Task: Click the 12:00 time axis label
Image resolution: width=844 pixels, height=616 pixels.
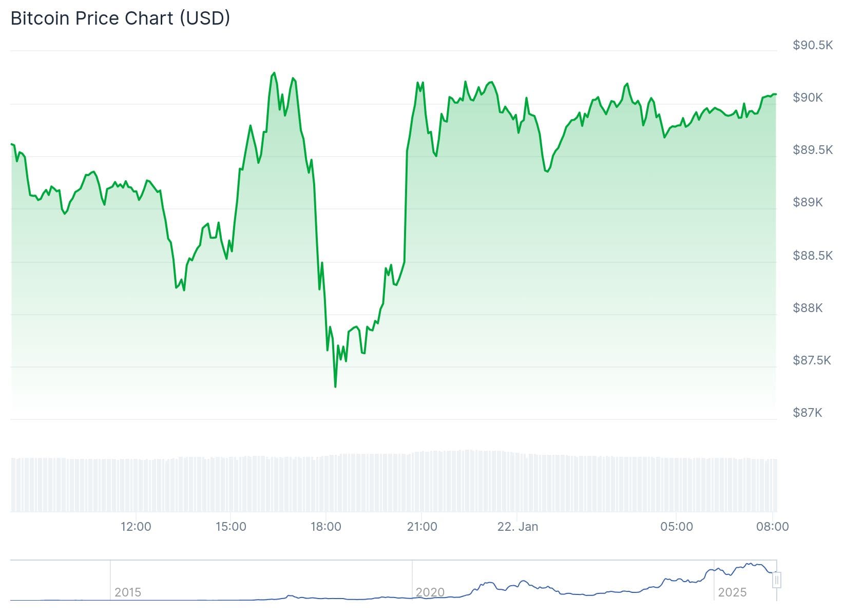Action: 136,527
